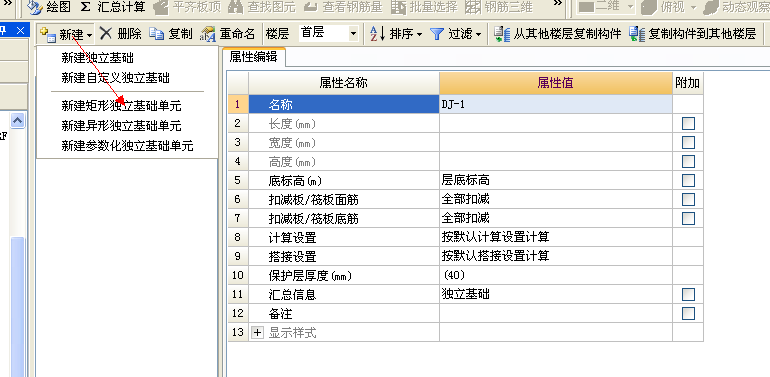Click the 附加 column header
Viewport: 770px width, 377px height.
pos(688,83)
